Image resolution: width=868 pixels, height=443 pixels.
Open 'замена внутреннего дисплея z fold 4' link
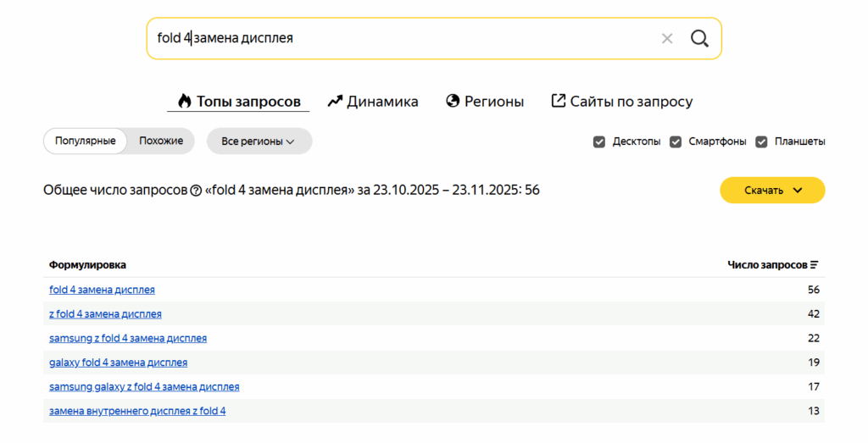pos(137,411)
